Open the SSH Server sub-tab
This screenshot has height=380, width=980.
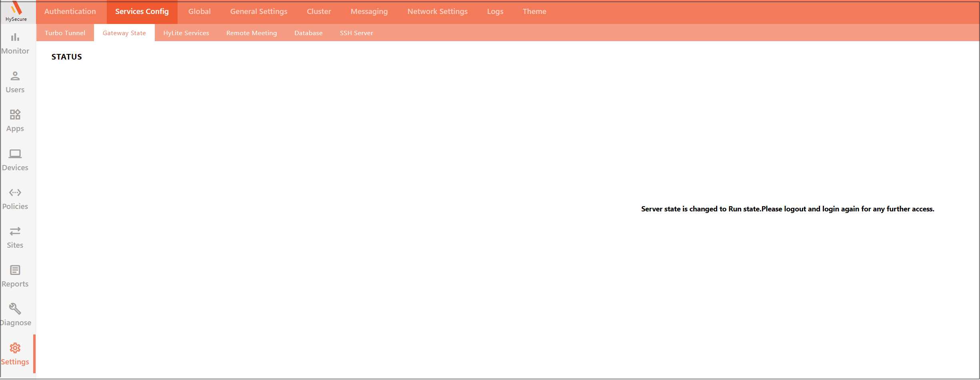[x=356, y=33]
